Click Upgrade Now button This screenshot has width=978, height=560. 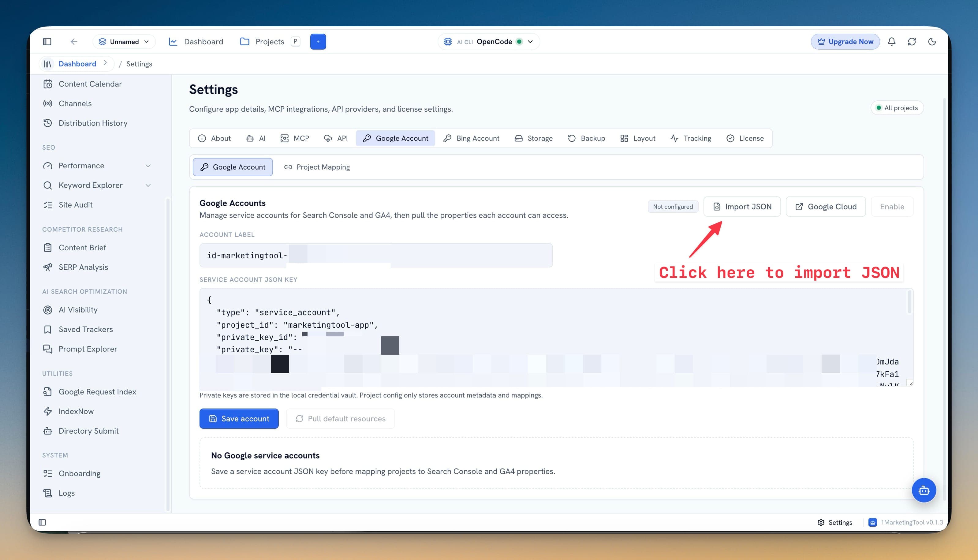click(845, 42)
